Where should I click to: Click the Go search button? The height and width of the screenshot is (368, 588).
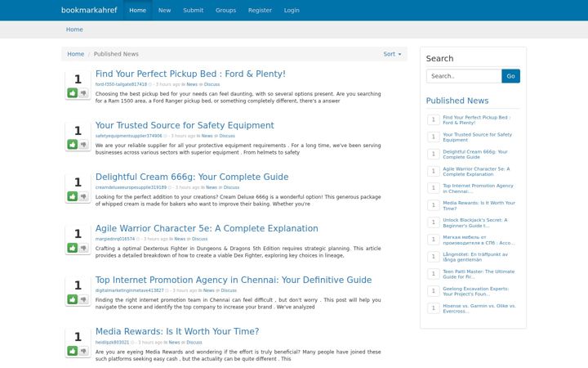coord(510,76)
